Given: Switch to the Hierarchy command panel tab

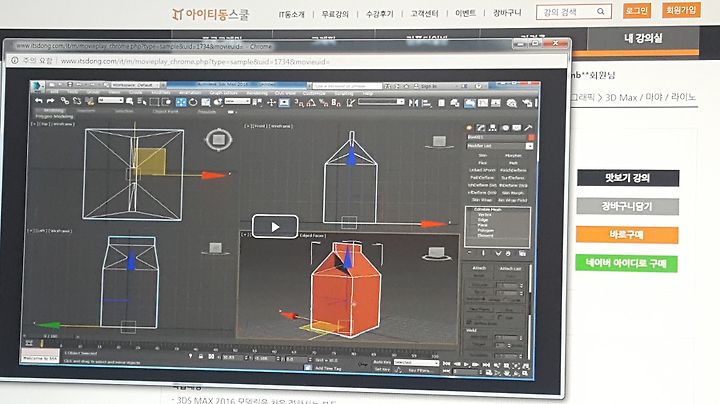Looking at the screenshot, I should click(x=493, y=128).
